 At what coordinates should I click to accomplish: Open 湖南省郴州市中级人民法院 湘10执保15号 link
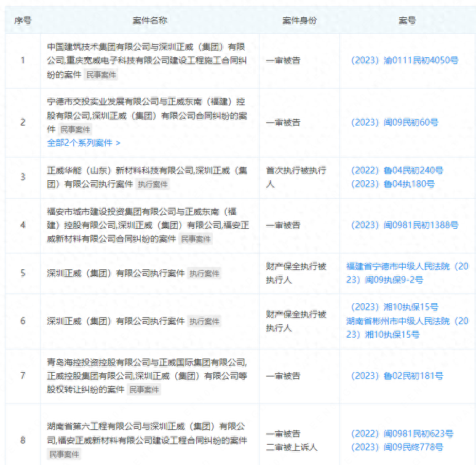(x=407, y=328)
